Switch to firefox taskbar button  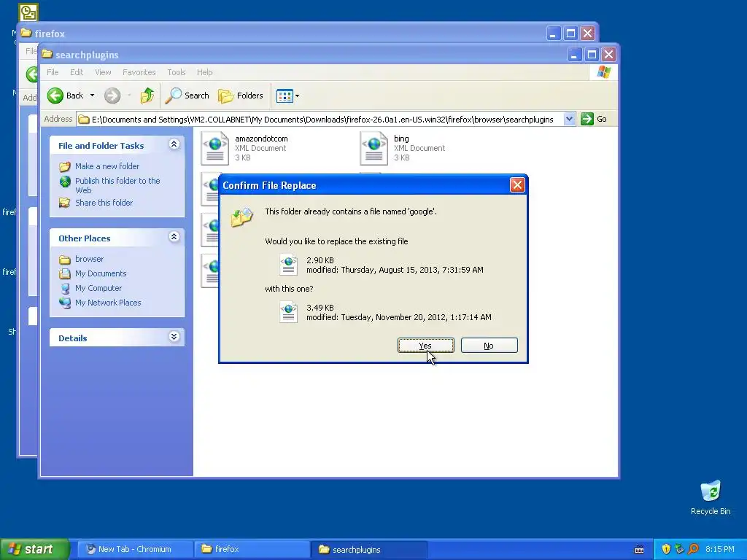click(x=252, y=549)
